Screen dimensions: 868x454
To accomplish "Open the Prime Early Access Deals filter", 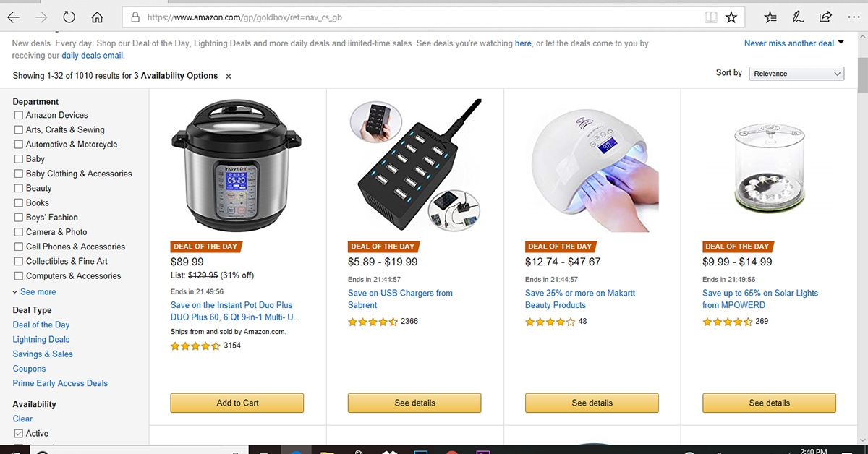I will tap(60, 383).
